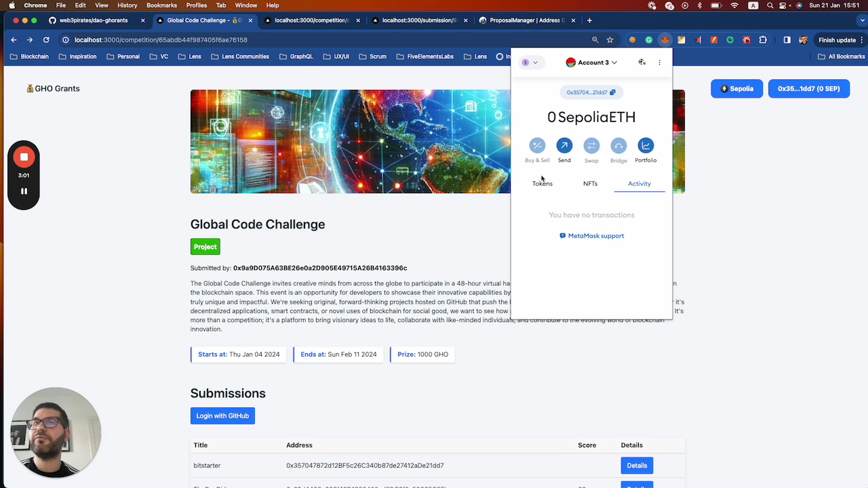Copy the address 0x35704...21dd7 in MetaMask
The image size is (868, 488).
(591, 92)
